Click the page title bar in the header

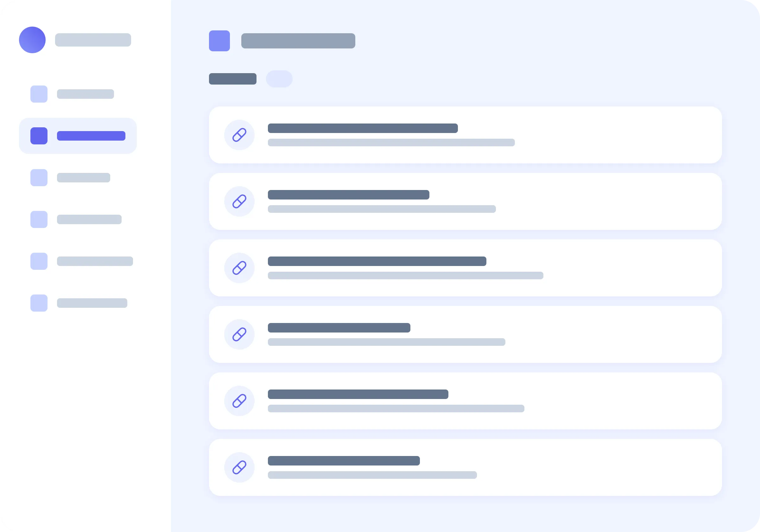(298, 41)
